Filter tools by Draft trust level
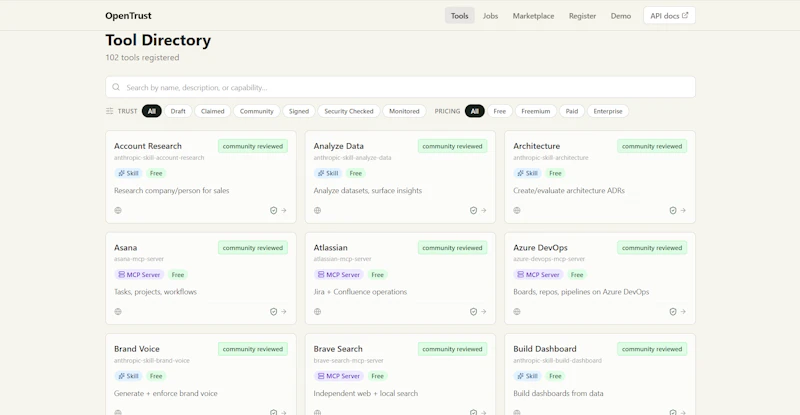 [x=178, y=111]
